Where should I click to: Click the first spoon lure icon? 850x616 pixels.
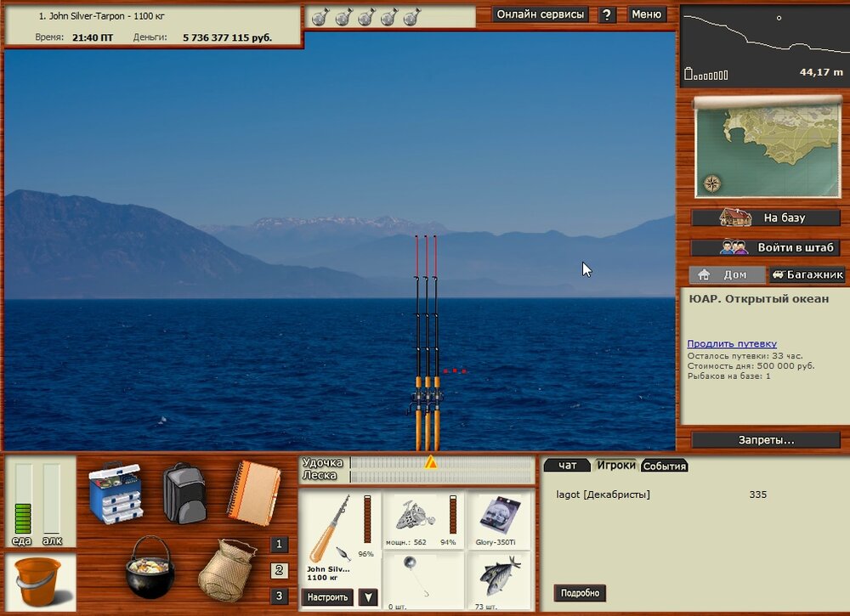pos(320,17)
